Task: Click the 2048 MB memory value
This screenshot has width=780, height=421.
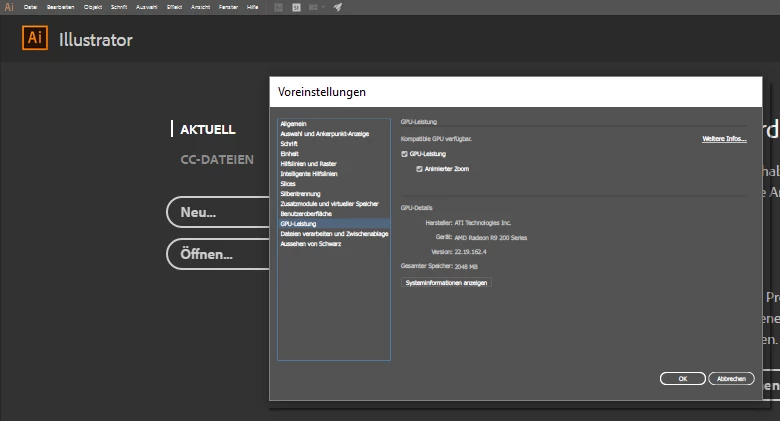Action: coord(466,267)
